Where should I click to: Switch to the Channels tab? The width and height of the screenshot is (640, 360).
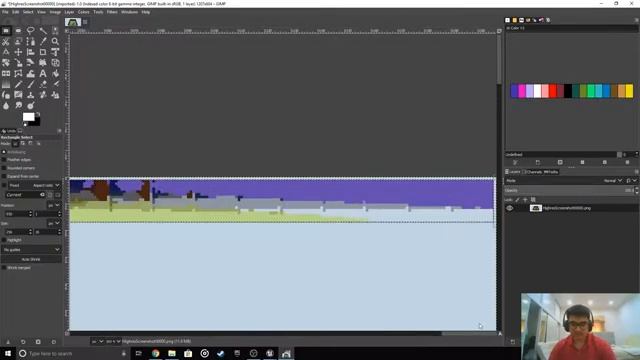[x=533, y=172]
